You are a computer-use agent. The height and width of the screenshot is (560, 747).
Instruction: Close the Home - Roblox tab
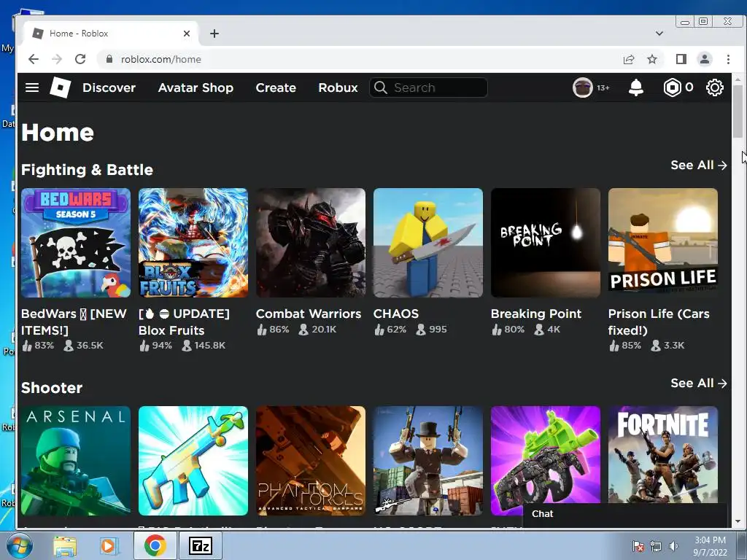187,34
